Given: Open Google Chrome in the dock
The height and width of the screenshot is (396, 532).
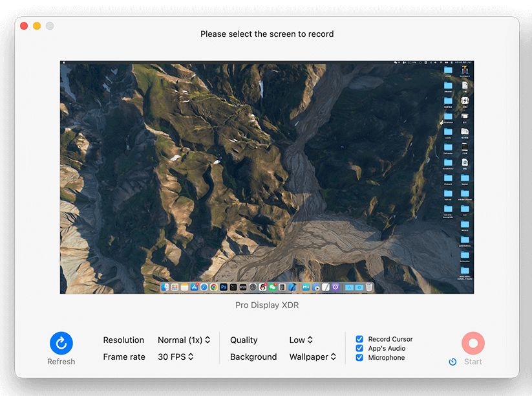Looking at the screenshot, I should [213, 287].
